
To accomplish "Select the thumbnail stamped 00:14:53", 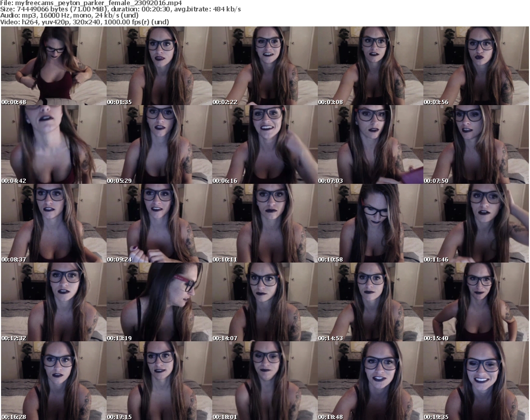I will pos(371,302).
